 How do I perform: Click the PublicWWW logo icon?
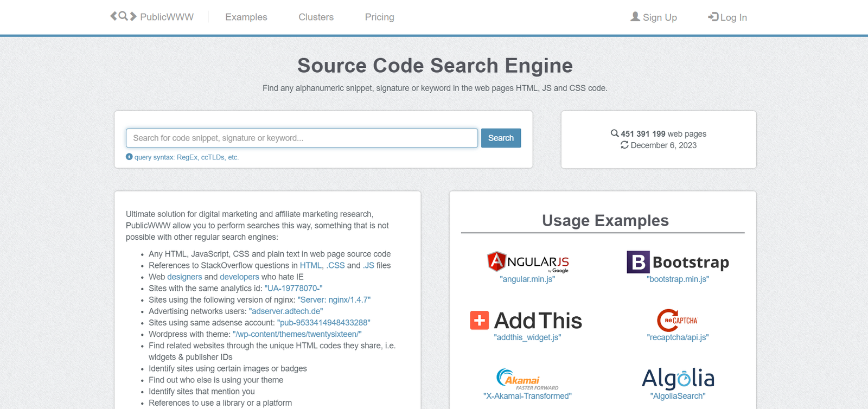pos(123,16)
